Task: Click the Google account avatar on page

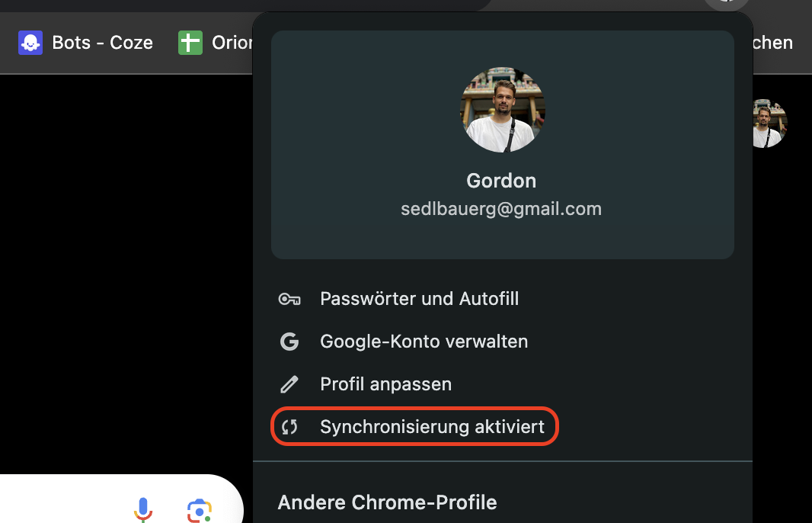Action: click(768, 124)
